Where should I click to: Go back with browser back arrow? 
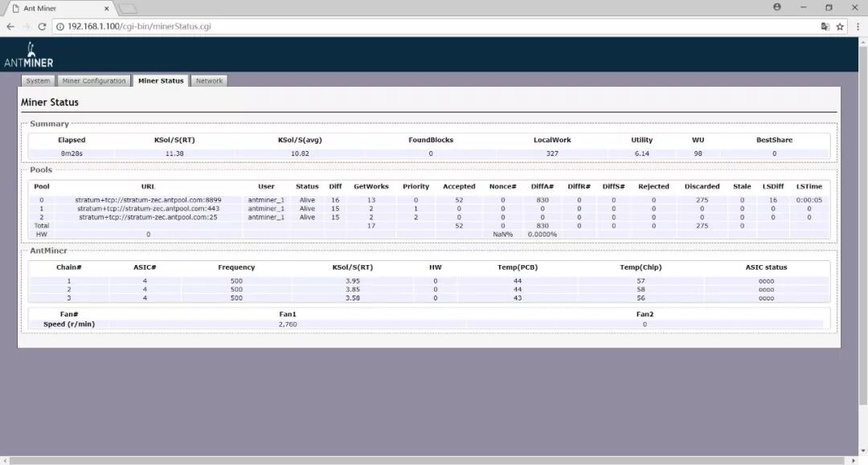point(10,27)
